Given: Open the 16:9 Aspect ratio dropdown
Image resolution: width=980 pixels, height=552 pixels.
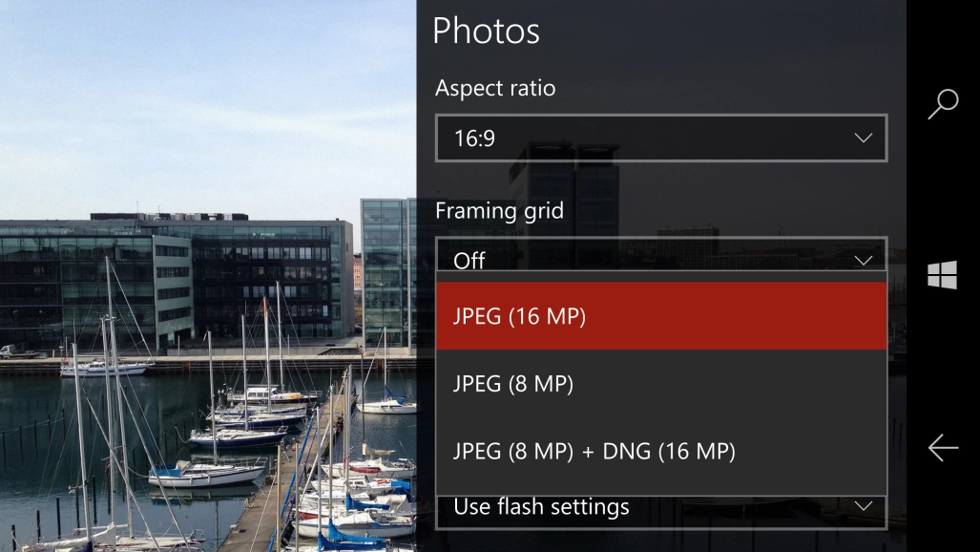Looking at the screenshot, I should 661,138.
